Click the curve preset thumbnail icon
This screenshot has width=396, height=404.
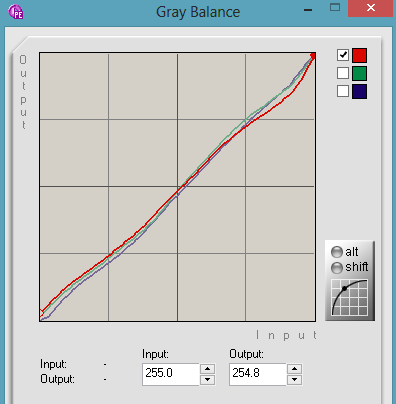pos(350,297)
